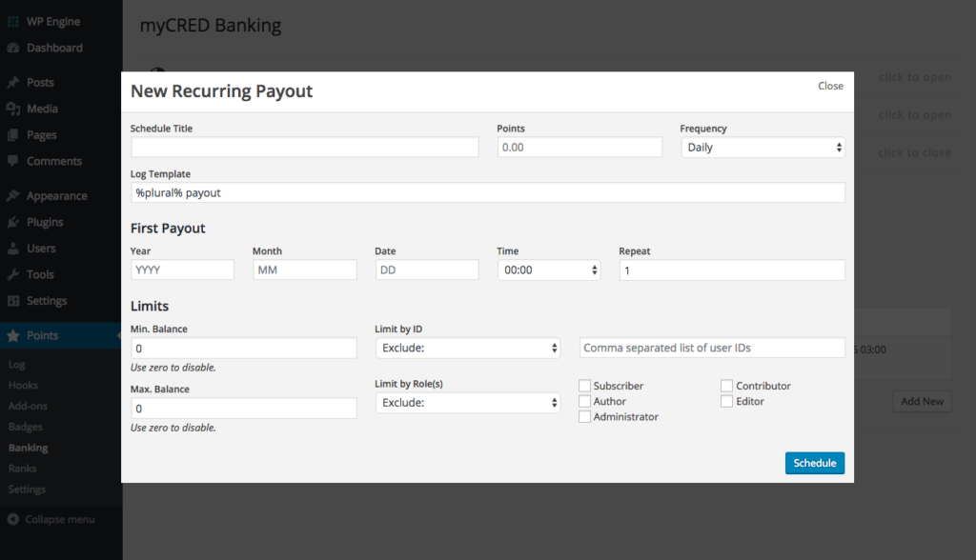Image resolution: width=976 pixels, height=560 pixels.
Task: Click the Pages document icon
Action: click(14, 134)
